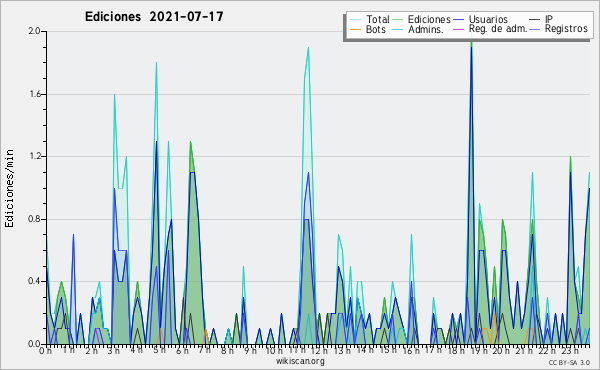Click the 23 h x-axis label
600x370 pixels.
point(569,351)
